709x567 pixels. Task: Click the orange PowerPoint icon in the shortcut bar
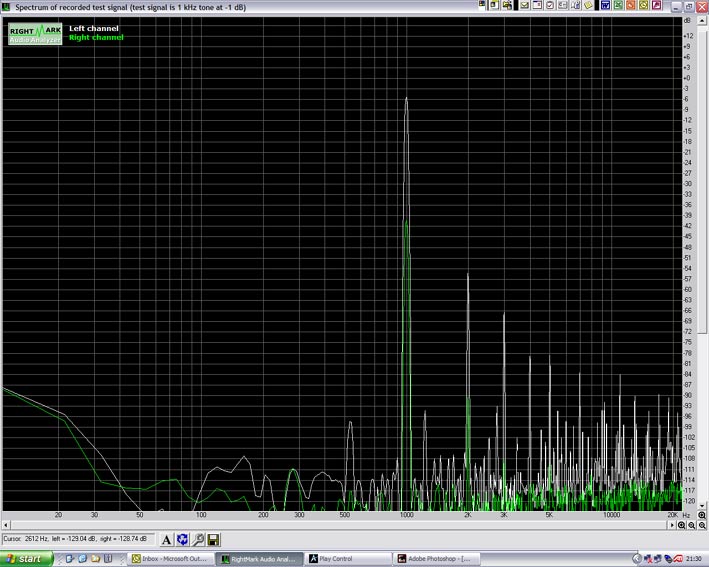tap(631, 5)
